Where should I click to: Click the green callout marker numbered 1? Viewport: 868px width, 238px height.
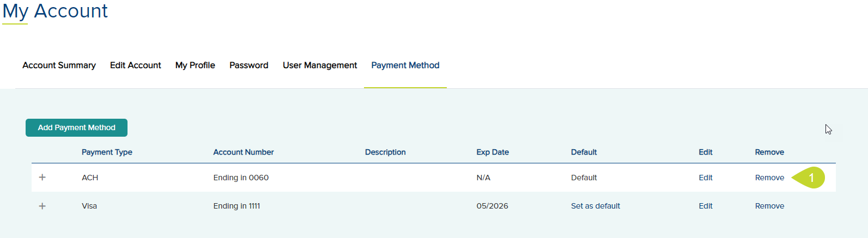tap(809, 178)
